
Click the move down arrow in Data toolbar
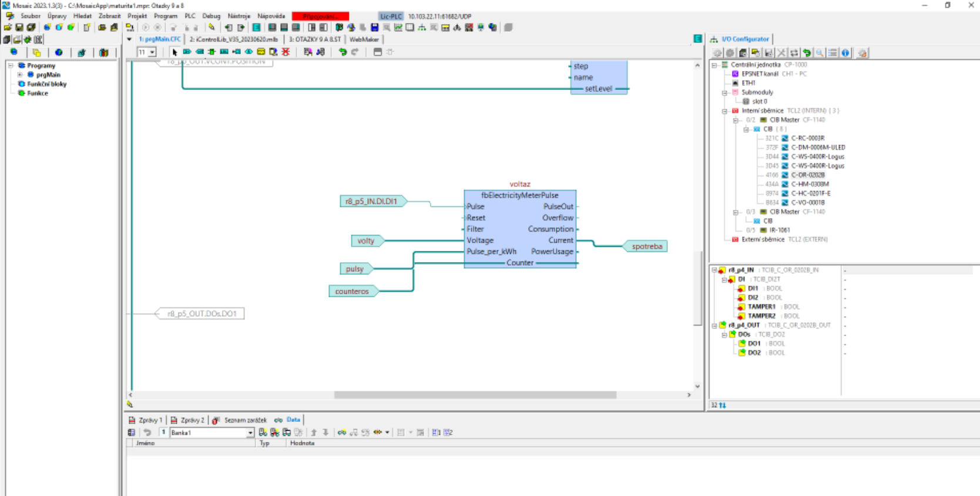(325, 433)
